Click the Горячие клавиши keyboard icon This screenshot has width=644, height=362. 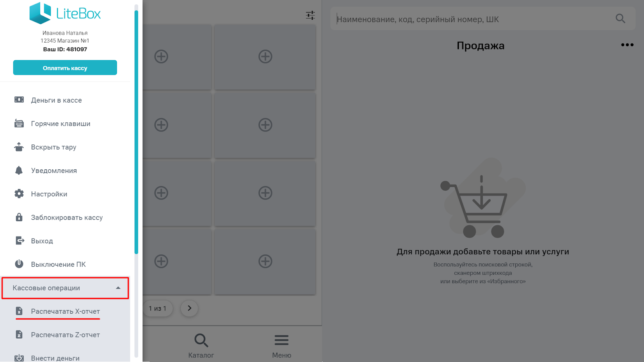(x=19, y=123)
